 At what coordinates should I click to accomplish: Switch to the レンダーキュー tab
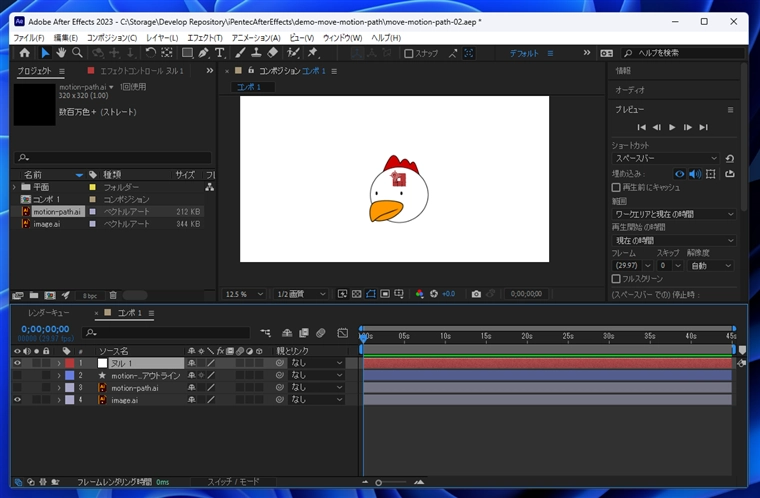point(48,313)
